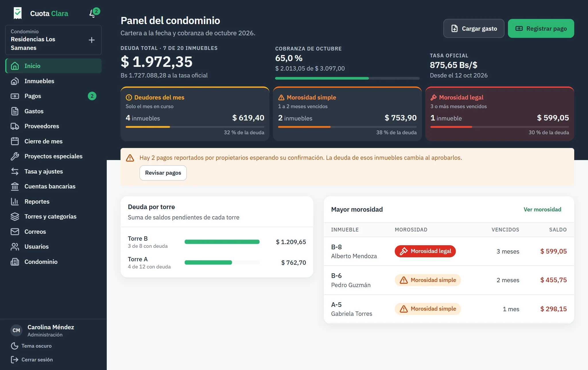This screenshot has height=370, width=588.
Task: Open the Morosidad simple summary card
Action: click(x=347, y=114)
